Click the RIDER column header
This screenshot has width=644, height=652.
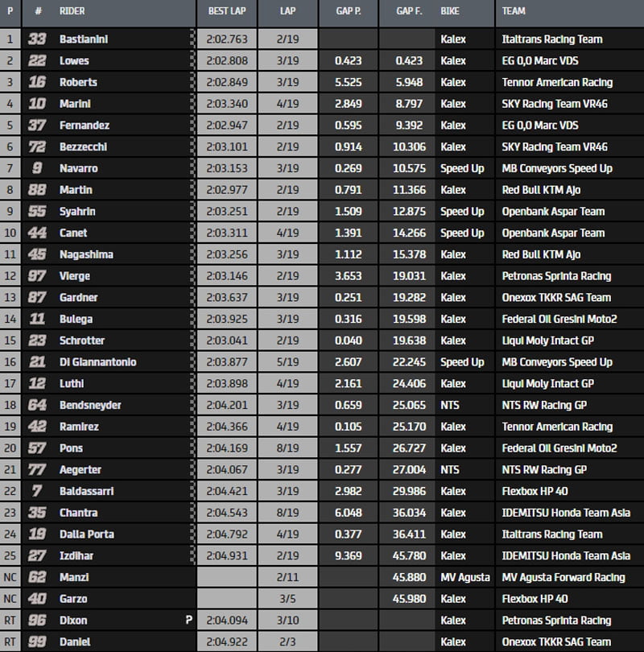72,12
